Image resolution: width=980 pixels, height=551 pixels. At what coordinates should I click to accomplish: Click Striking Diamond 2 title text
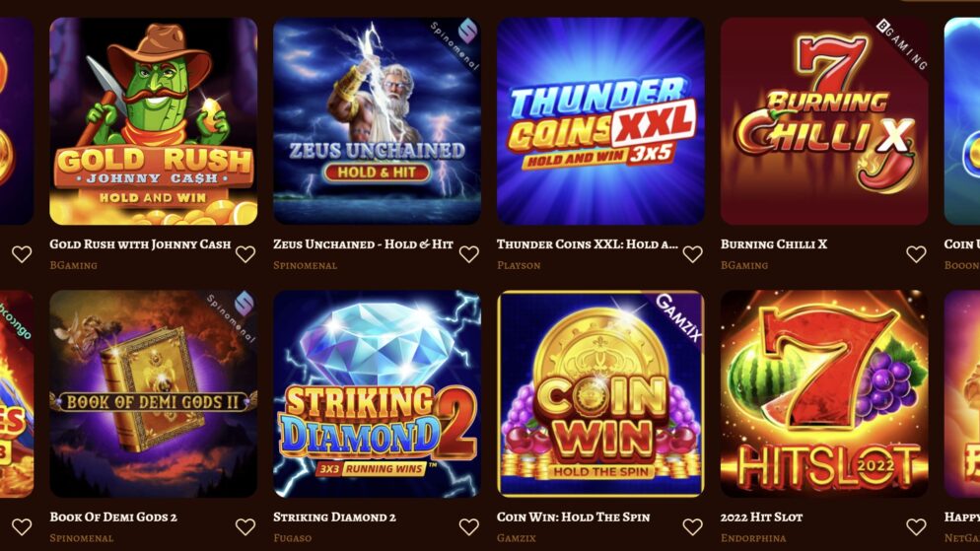334,517
